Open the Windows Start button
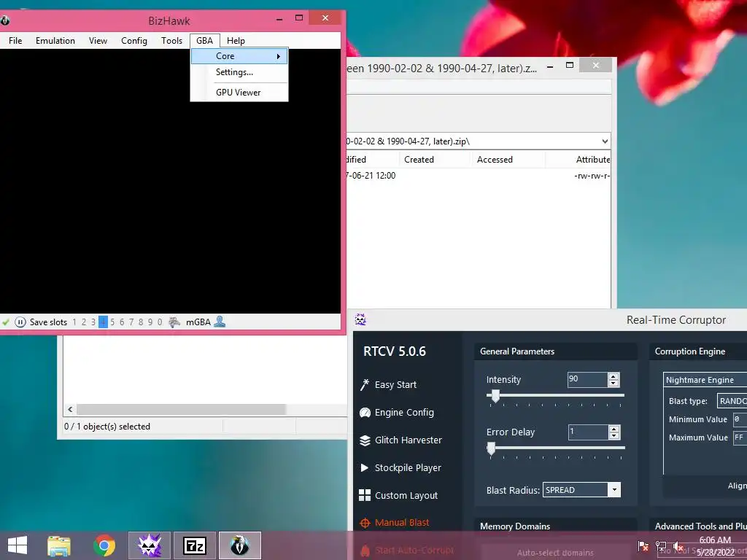The width and height of the screenshot is (747, 560). (18, 545)
